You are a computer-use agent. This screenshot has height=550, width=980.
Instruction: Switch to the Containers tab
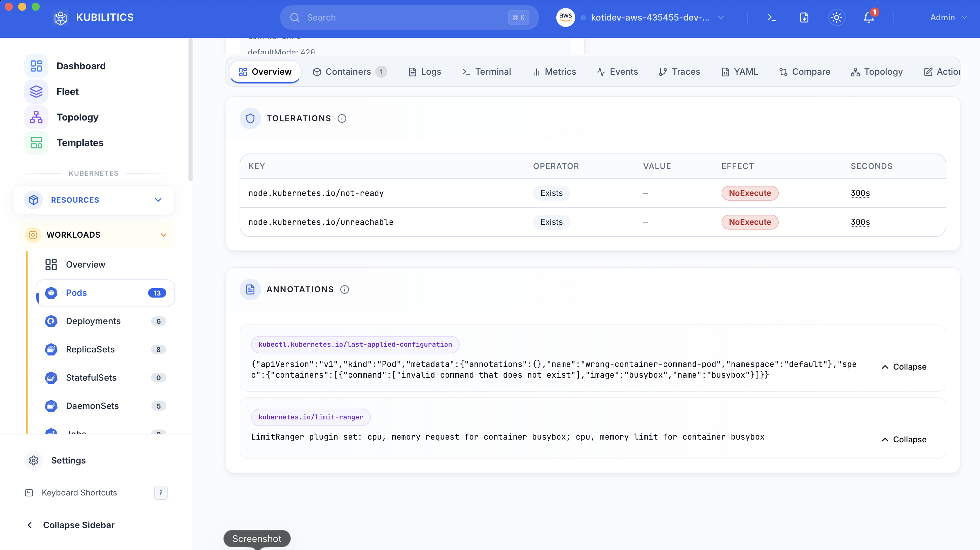coord(348,72)
